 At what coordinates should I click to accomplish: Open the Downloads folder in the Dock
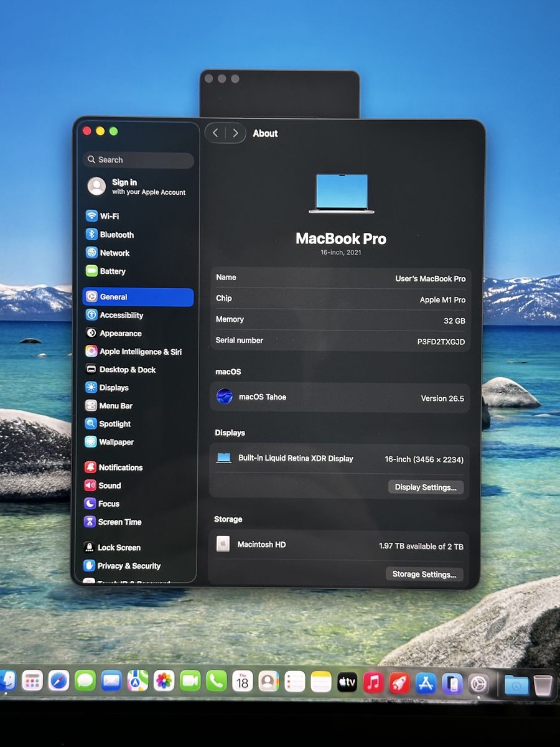point(516,685)
